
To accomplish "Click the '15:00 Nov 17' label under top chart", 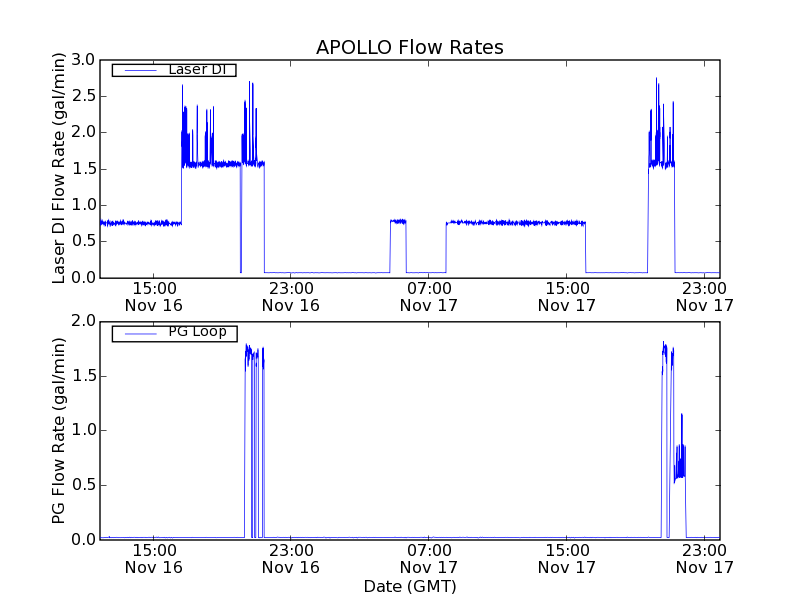I will tap(567, 297).
